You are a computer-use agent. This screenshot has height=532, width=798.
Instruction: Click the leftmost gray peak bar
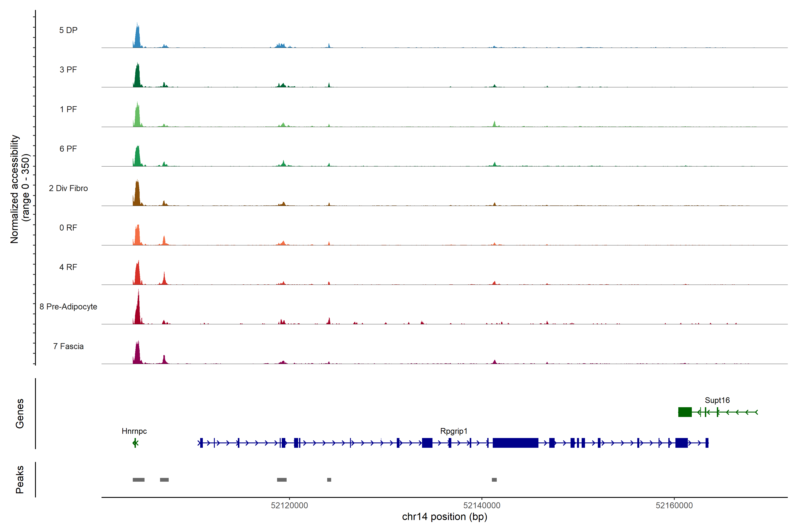(x=138, y=480)
